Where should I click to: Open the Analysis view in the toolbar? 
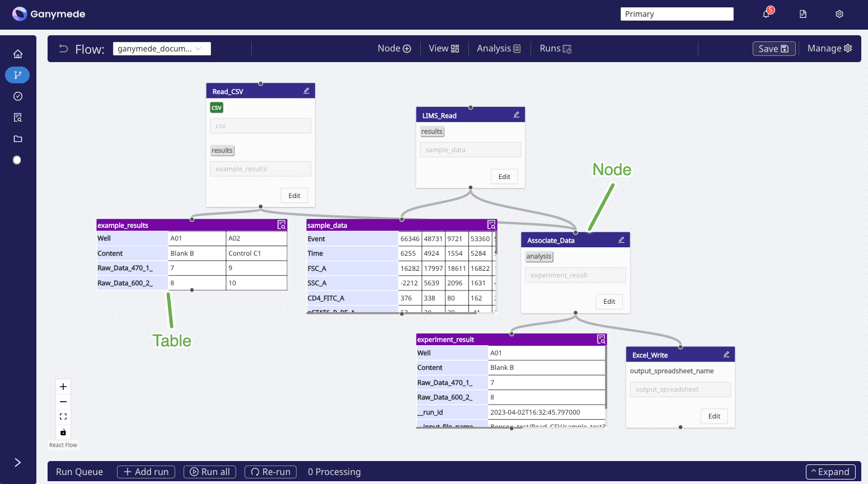point(498,48)
